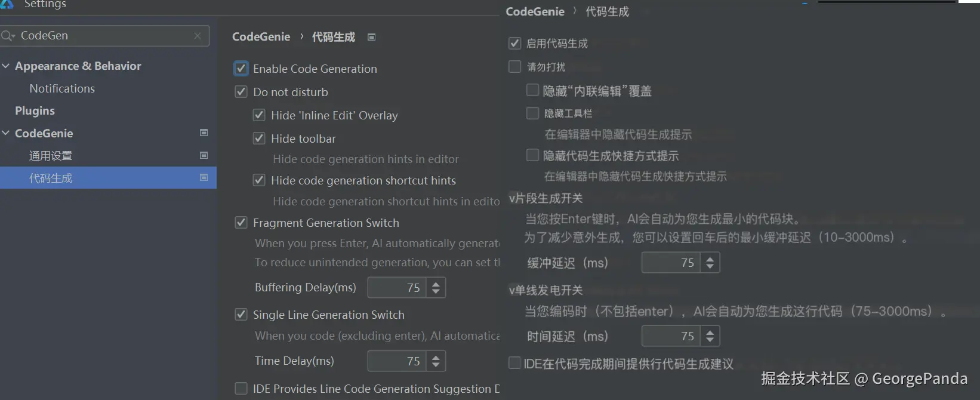Clear the CodeGen search with the X icon
Viewport: 980px width, 400px height.
point(198,36)
